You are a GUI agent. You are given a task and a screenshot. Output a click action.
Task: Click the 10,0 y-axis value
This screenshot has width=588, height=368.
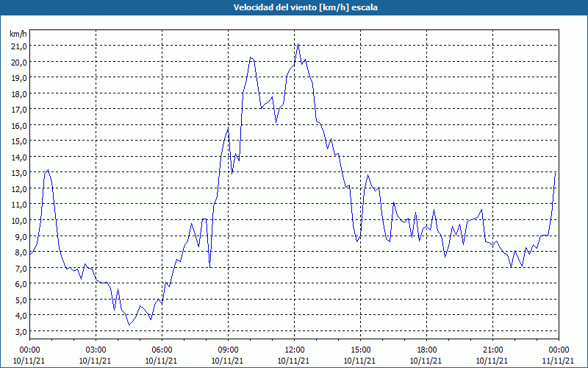click(x=19, y=220)
